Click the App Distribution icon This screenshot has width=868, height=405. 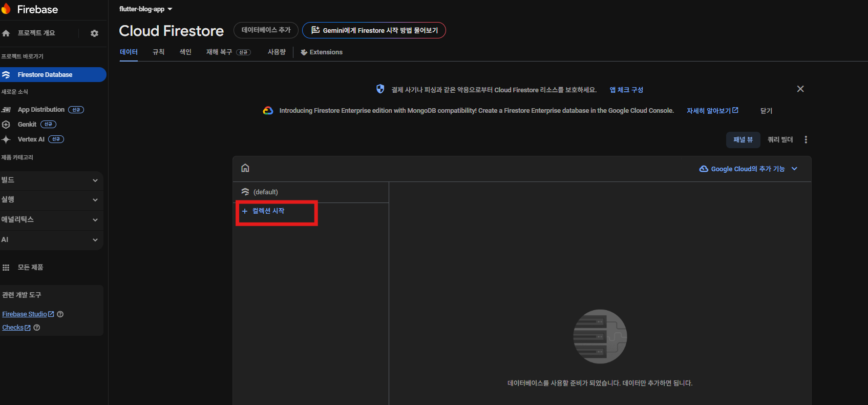[6, 110]
